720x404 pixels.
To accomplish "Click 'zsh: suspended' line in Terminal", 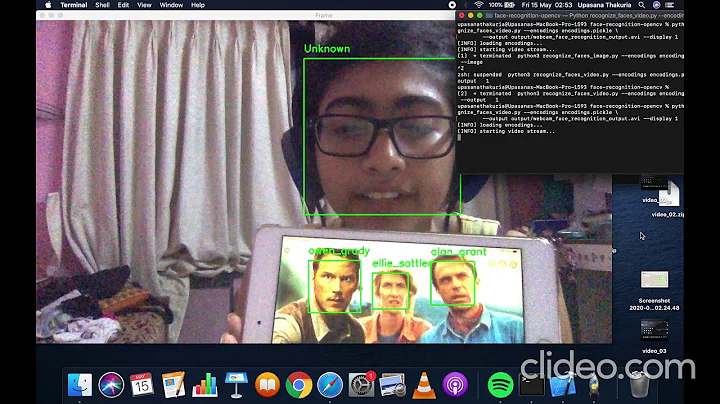I will point(570,74).
